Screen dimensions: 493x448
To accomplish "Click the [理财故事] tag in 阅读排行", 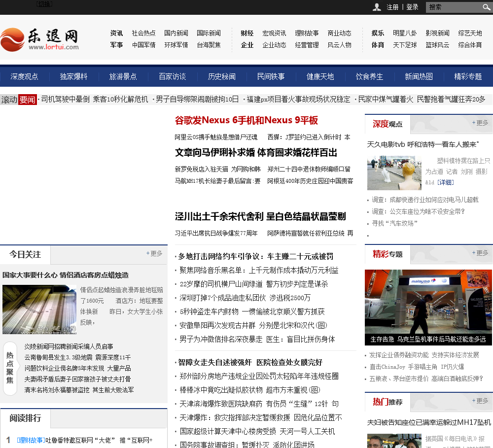I will (31, 440).
